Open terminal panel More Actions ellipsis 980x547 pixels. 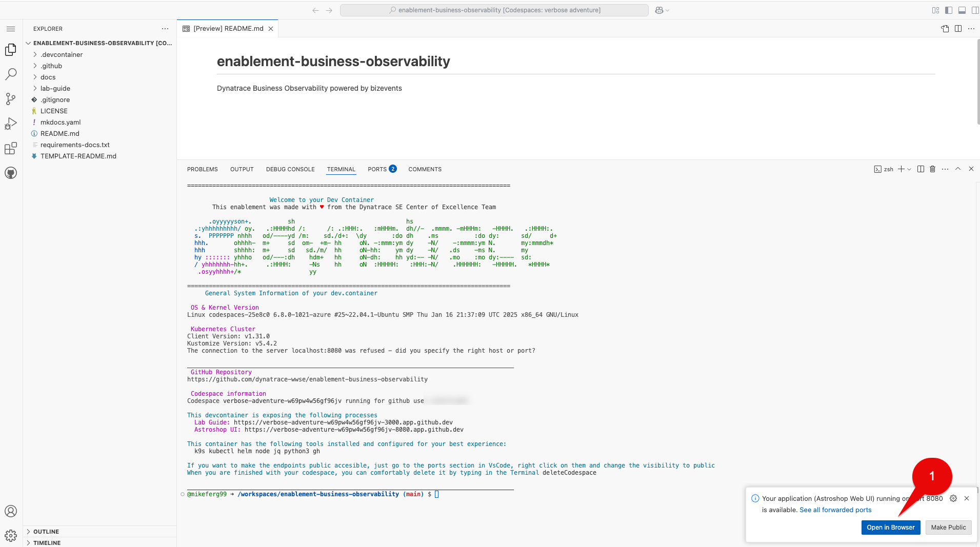tap(945, 169)
